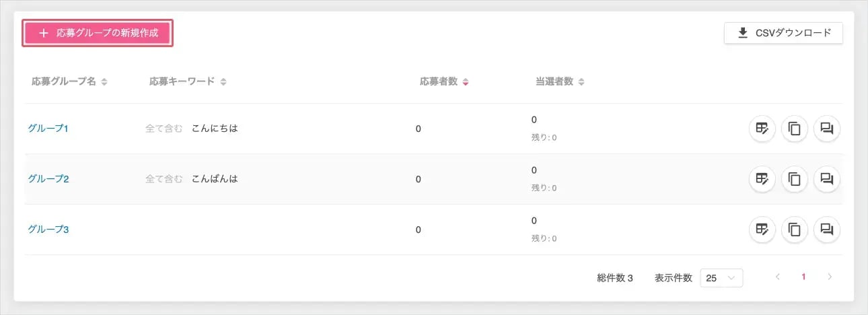Click 応募グループの新規作成 button
Viewport: 868px width, 315px height.
tap(98, 33)
